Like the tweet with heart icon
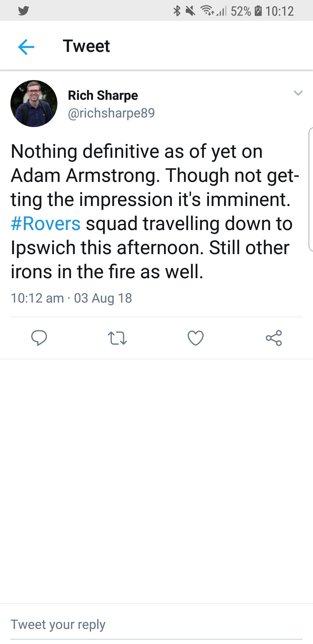313x644 pixels. [x=196, y=338]
